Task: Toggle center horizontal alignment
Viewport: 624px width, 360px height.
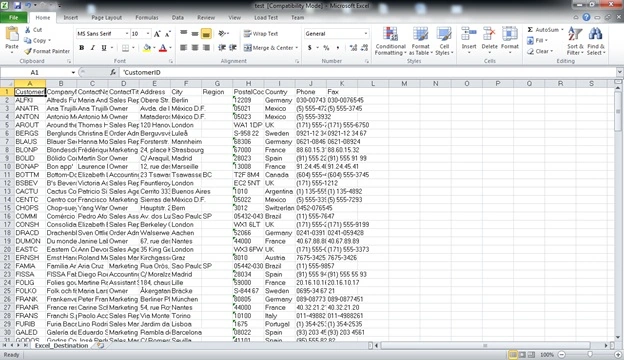Action: [x=195, y=48]
